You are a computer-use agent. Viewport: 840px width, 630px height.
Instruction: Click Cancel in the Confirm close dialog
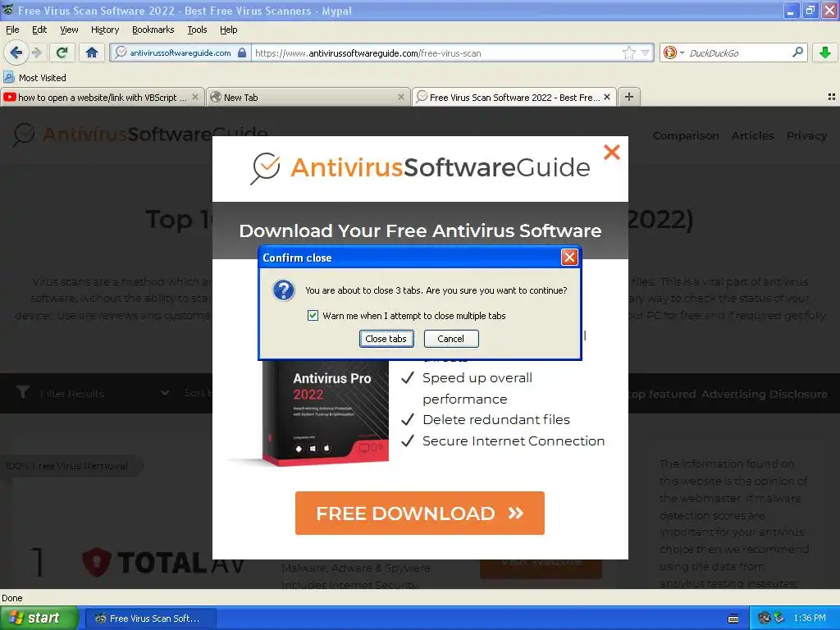click(x=451, y=339)
